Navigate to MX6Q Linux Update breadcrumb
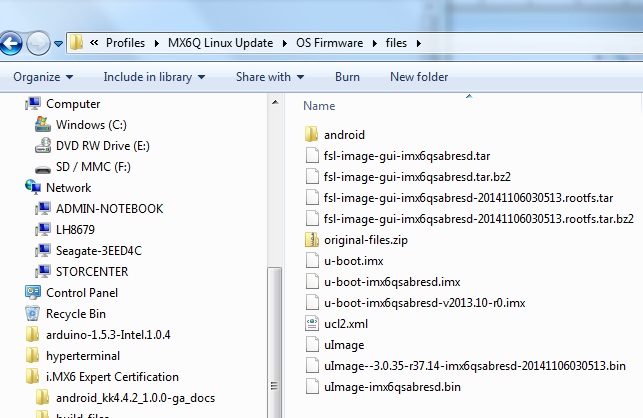 tap(220, 43)
